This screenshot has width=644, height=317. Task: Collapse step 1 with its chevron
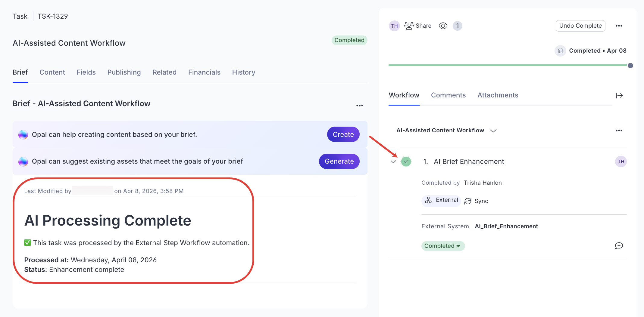(393, 162)
